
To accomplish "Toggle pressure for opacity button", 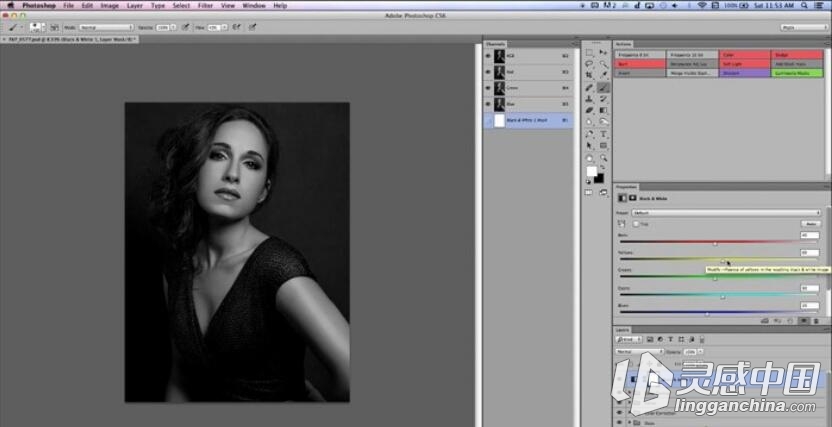I will pos(185,27).
